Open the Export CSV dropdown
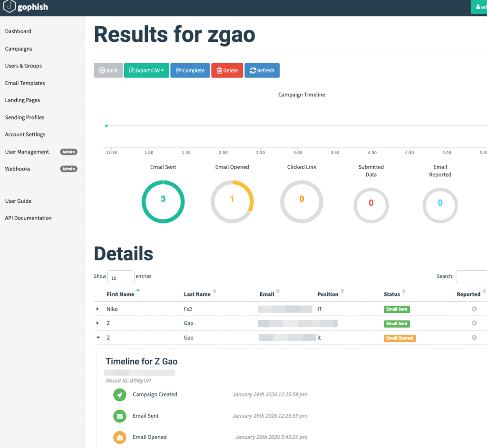 coord(146,70)
